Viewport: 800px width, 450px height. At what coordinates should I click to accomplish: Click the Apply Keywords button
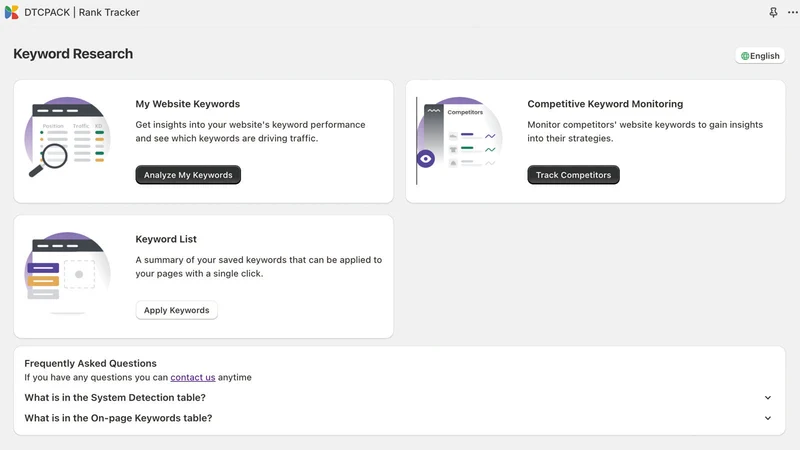(x=177, y=310)
